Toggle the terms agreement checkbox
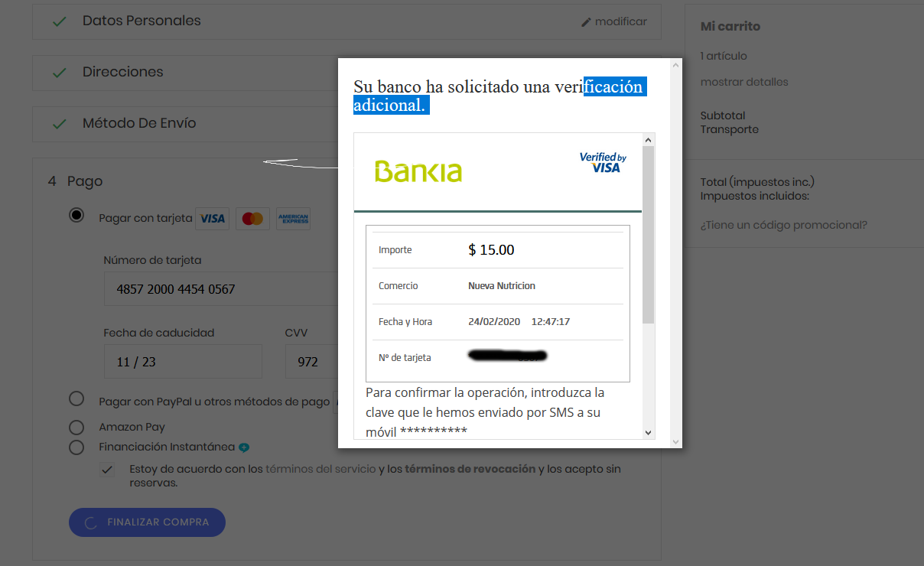 (x=107, y=470)
